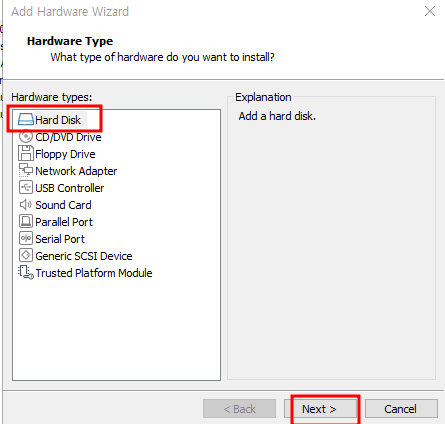This screenshot has height=424, width=445.
Task: Click the Sound Card speaker icon
Action: [x=26, y=205]
